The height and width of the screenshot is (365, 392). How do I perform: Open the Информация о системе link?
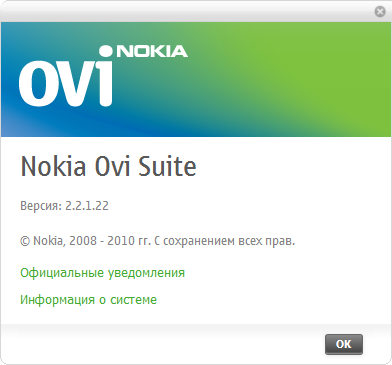pyautogui.click(x=88, y=300)
